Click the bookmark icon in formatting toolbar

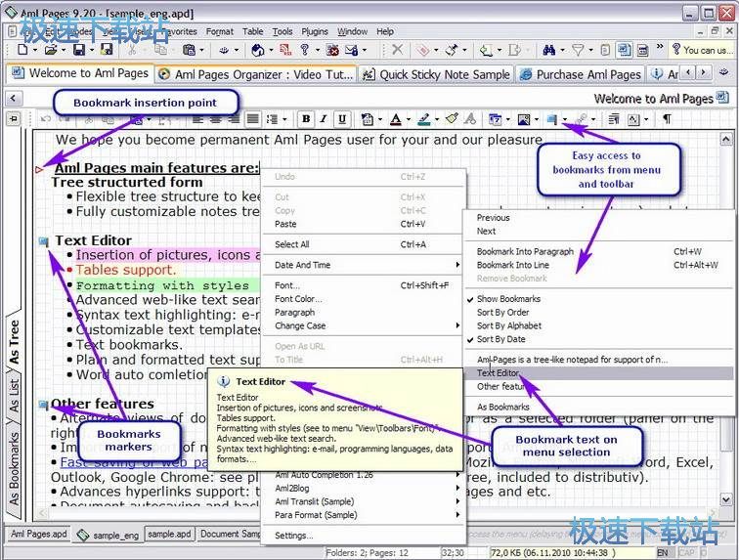coord(551,119)
